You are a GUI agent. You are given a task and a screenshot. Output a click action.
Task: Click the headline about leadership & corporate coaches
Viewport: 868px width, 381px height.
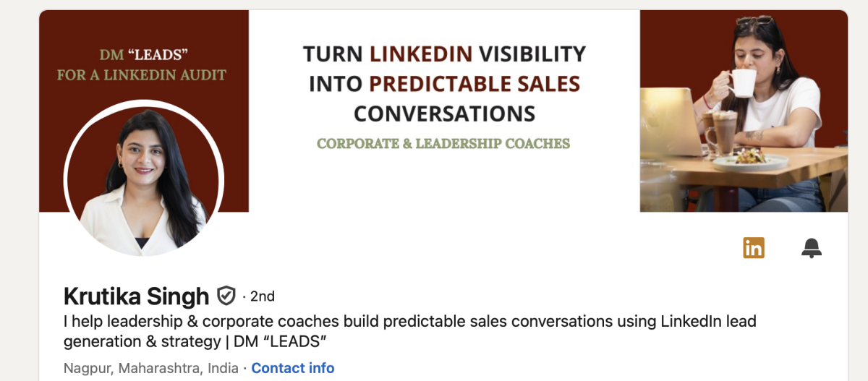point(409,330)
